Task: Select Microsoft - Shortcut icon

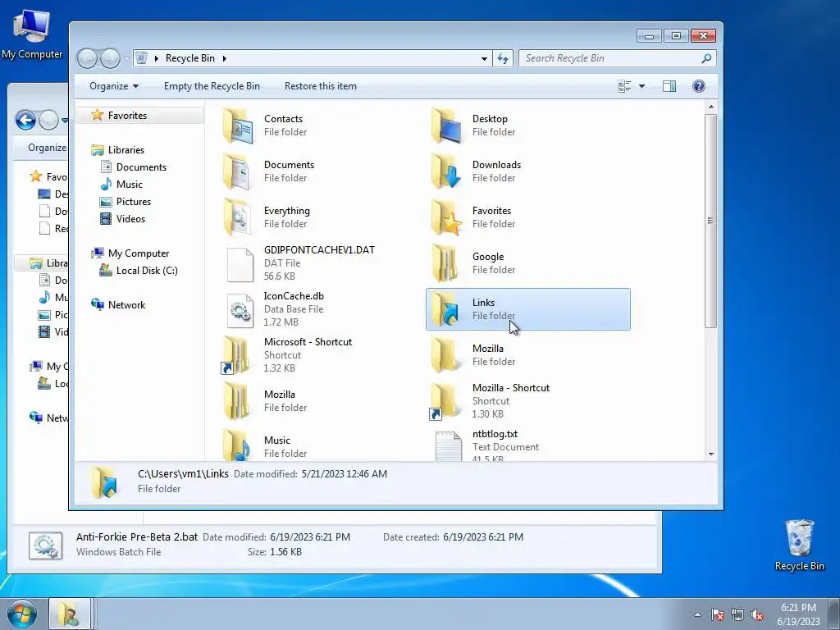Action: pyautogui.click(x=235, y=354)
